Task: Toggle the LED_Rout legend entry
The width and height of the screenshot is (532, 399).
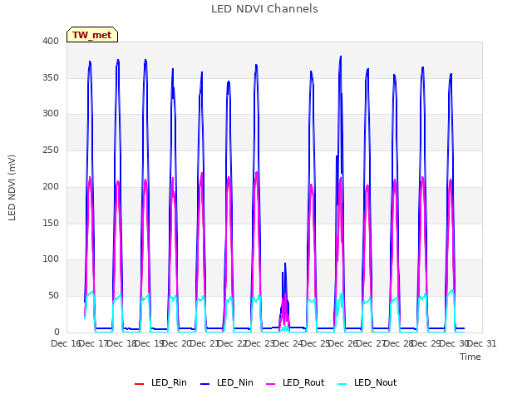Action: click(295, 382)
